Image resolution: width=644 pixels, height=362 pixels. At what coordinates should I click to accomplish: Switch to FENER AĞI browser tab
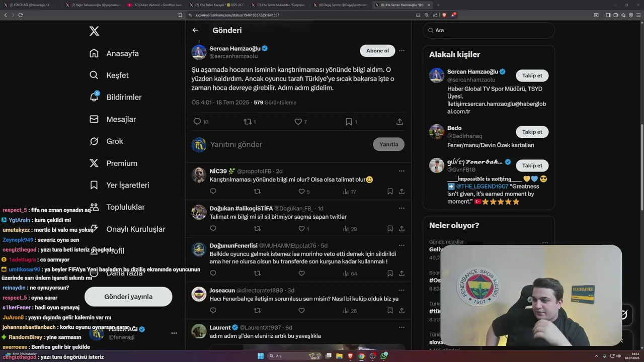coord(31,5)
